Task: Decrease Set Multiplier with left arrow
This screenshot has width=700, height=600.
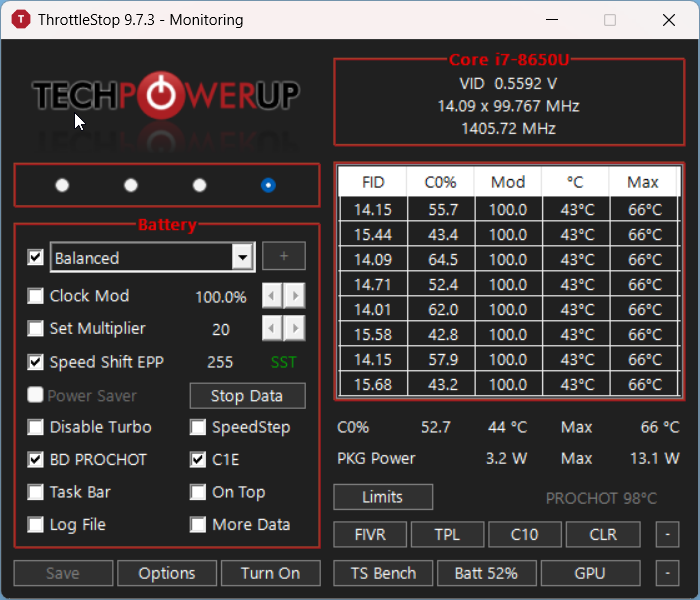Action: coord(272,329)
